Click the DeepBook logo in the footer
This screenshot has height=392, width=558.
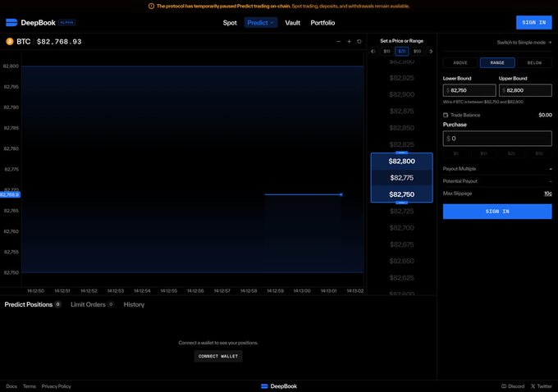[x=279, y=386]
